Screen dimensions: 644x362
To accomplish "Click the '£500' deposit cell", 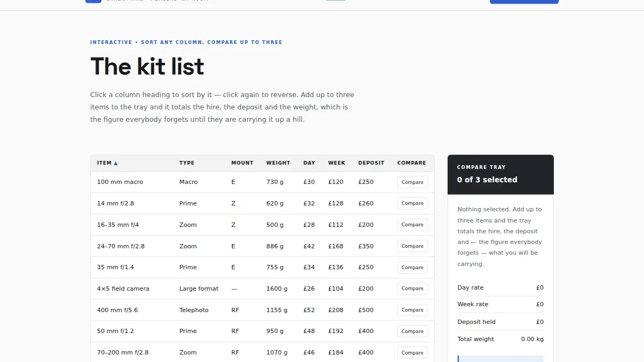I will 366,310.
